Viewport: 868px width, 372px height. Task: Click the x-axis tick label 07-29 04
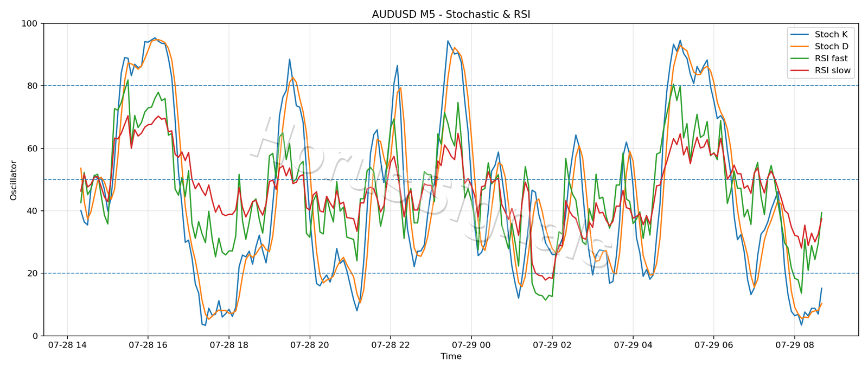point(633,344)
